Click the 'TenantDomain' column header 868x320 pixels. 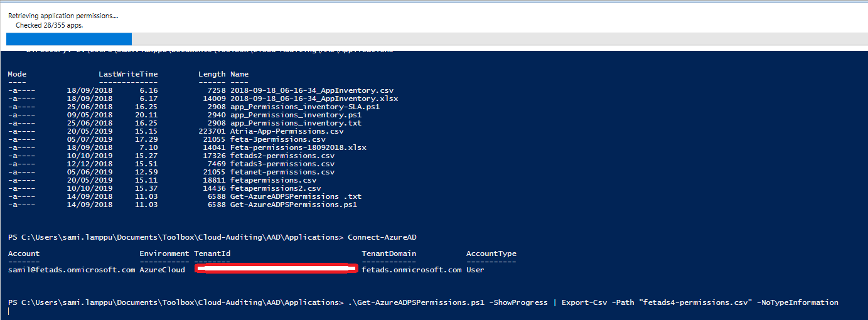click(x=388, y=254)
